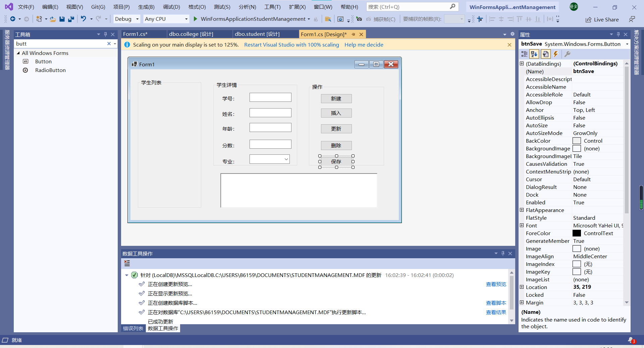Click the clear list icon in data tools panel
The width and height of the screenshot is (644, 348).
127,263
